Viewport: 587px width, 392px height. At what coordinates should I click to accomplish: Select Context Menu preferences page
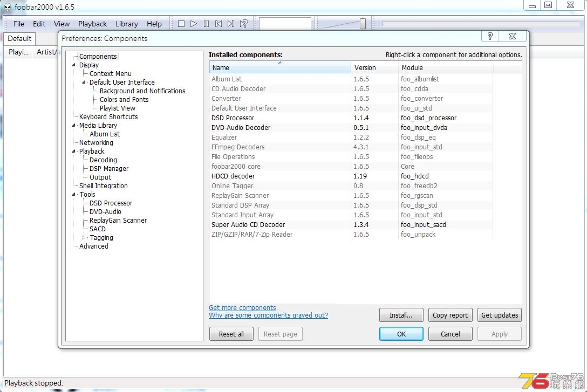point(111,74)
